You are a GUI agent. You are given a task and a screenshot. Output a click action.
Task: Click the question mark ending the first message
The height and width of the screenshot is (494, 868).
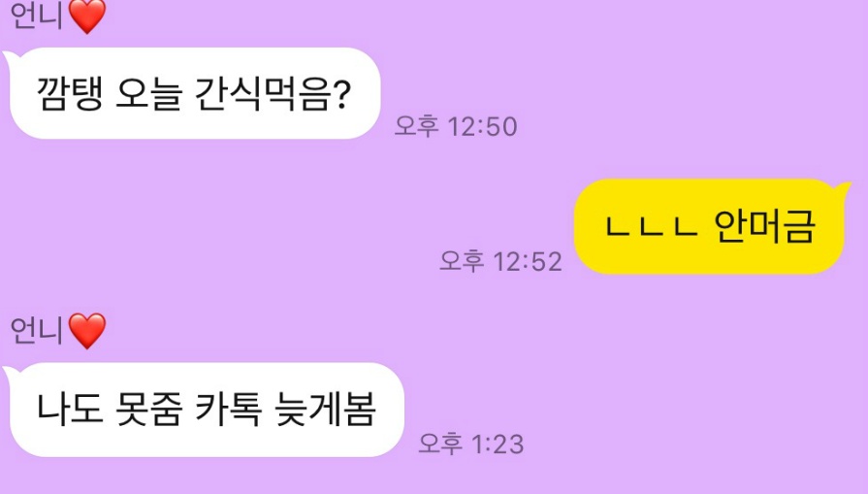pyautogui.click(x=342, y=93)
